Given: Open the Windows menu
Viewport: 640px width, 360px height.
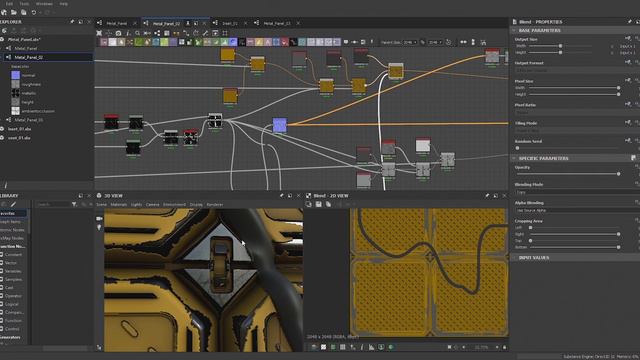Looking at the screenshot, I should tap(44, 4).
